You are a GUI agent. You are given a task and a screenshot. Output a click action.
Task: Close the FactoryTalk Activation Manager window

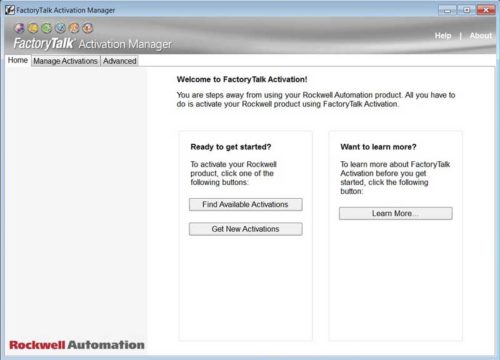pos(486,10)
